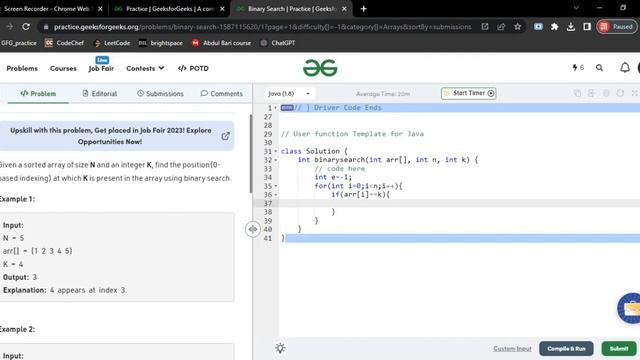Click the screen recorder extension icon
Image resolution: width=640 pixels, height=360 pixels.
click(538, 27)
